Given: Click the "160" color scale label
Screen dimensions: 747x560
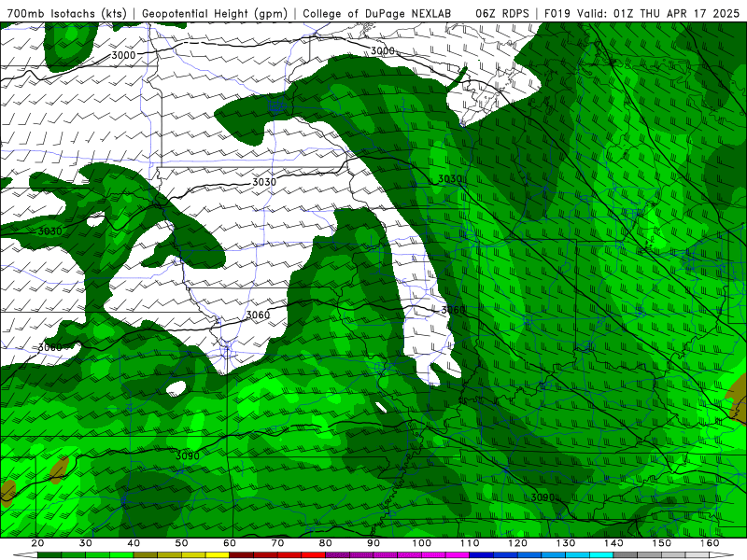Looking at the screenshot, I should pos(710,543).
